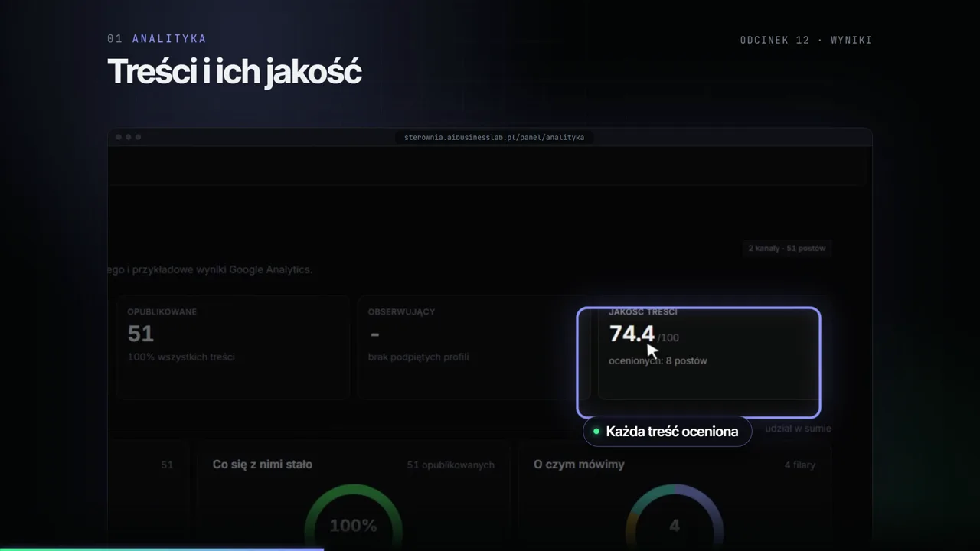Viewport: 980px width, 551px height.
Task: Click "ocenionych: 8 postów" text
Action: [x=658, y=360]
